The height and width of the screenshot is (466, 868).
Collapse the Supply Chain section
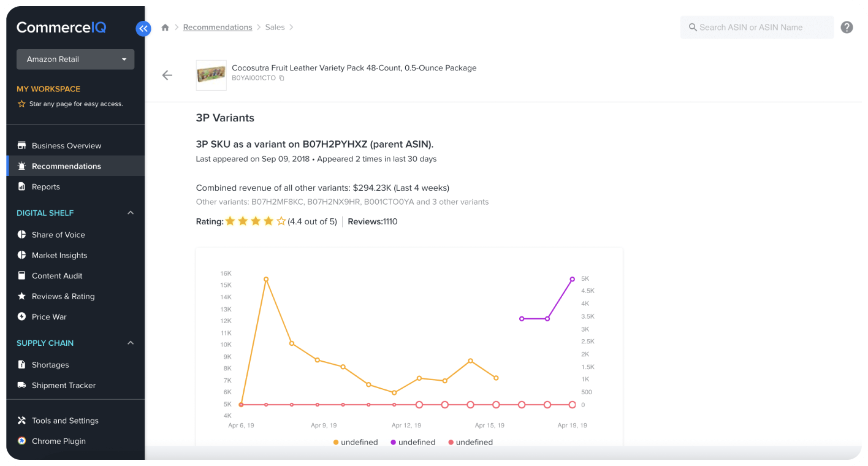[x=130, y=343]
